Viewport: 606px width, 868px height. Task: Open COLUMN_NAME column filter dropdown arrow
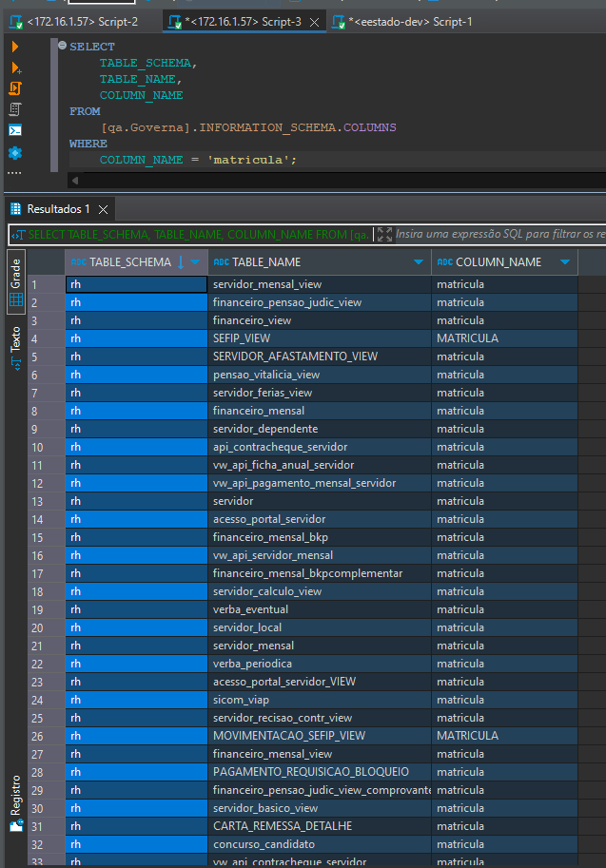565,261
